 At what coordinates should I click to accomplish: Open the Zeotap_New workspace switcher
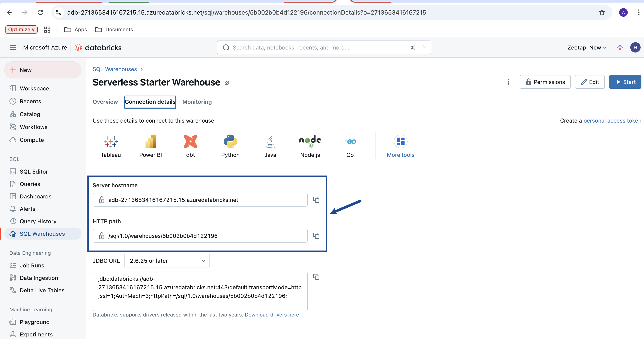(x=587, y=48)
